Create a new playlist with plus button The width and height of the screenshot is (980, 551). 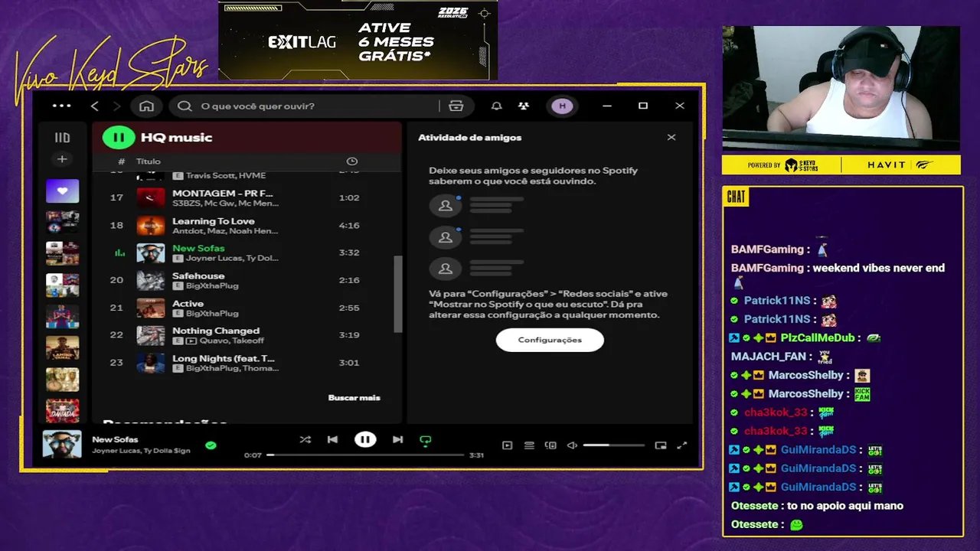pos(62,159)
